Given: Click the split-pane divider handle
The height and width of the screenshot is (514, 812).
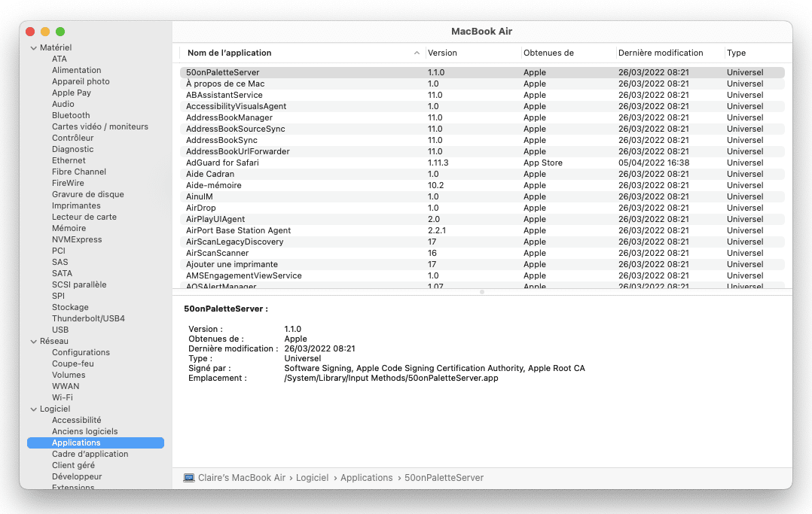Looking at the screenshot, I should 482,291.
